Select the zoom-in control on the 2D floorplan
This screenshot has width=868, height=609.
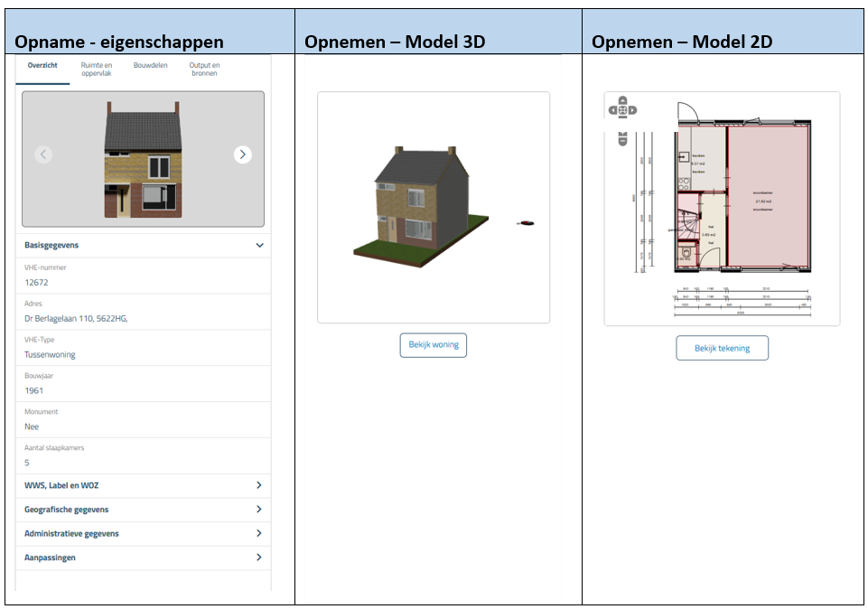(622, 135)
